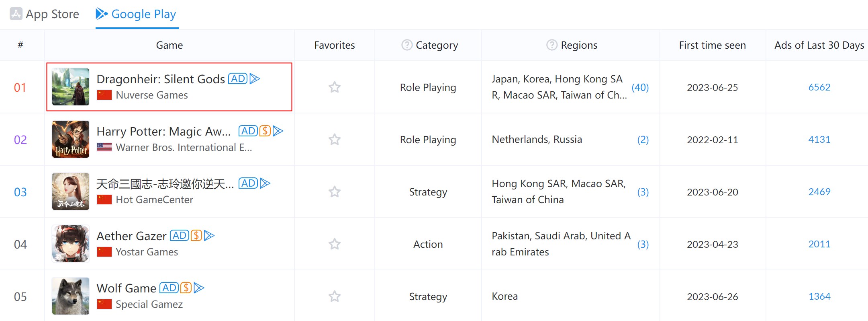
Task: Click the China flag beside Nuverse Games
Action: pos(104,95)
